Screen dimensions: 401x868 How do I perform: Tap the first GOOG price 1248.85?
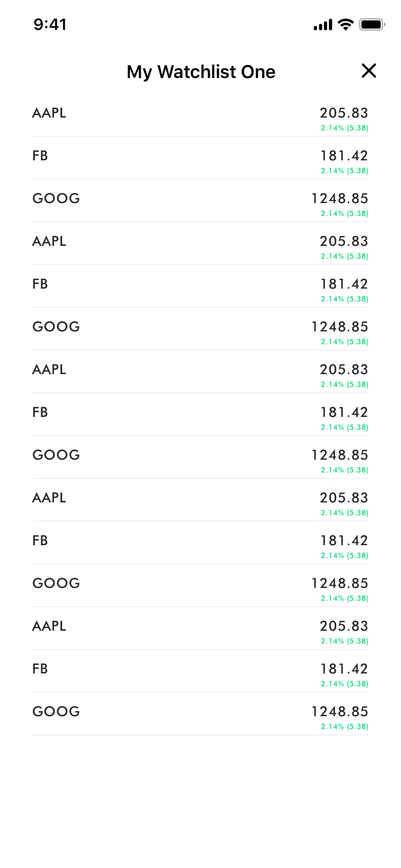tap(340, 199)
